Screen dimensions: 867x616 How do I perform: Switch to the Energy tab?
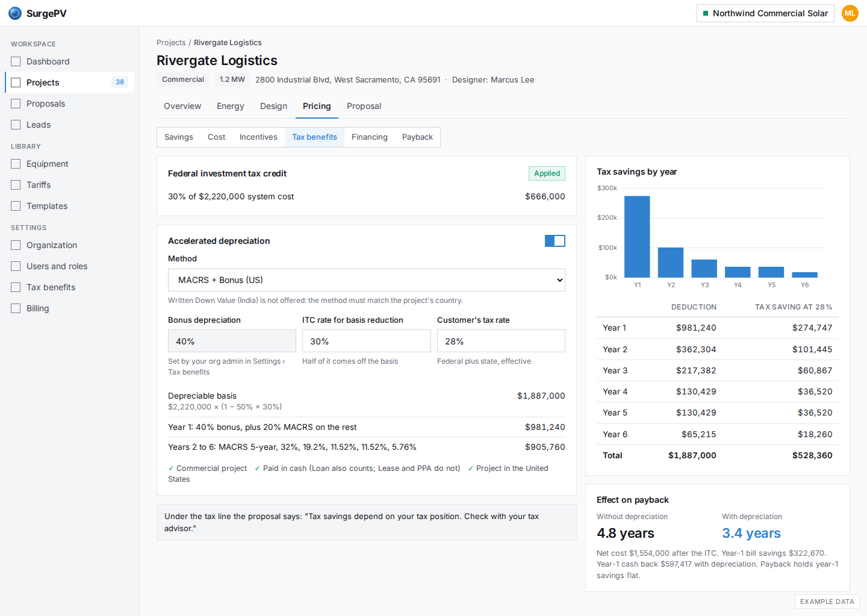tap(231, 106)
